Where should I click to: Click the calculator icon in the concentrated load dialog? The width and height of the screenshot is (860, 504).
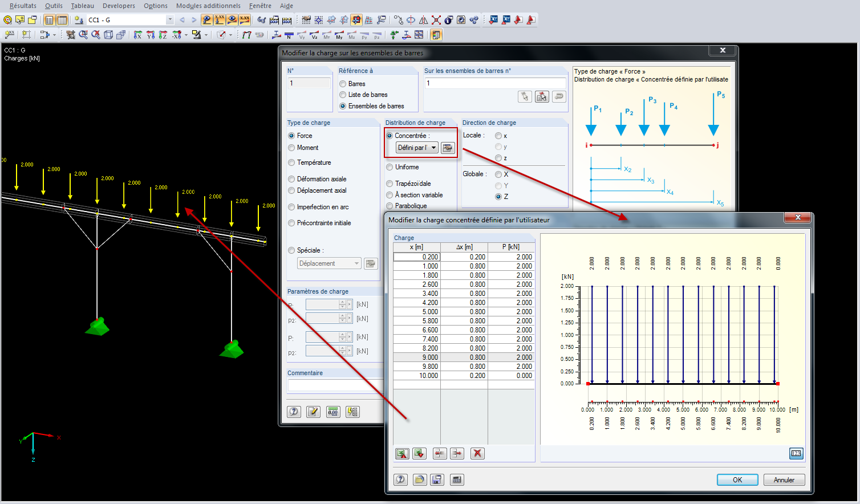pyautogui.click(x=457, y=479)
